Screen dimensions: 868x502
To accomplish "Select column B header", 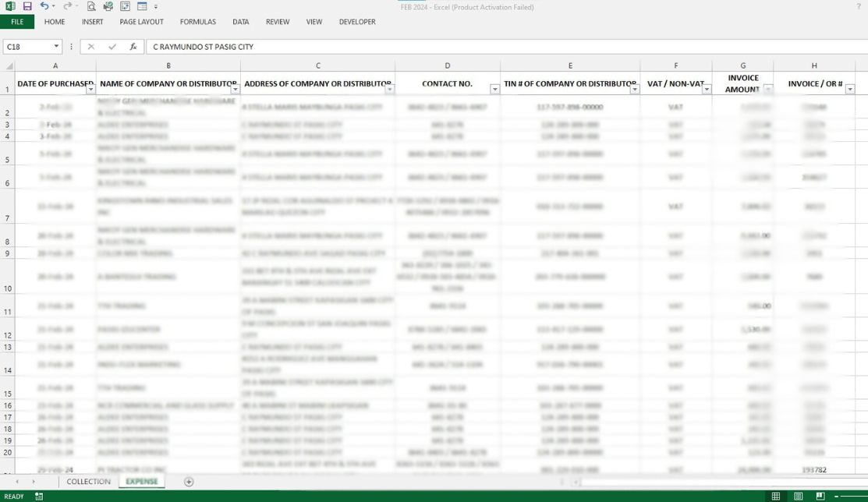I will (x=168, y=65).
